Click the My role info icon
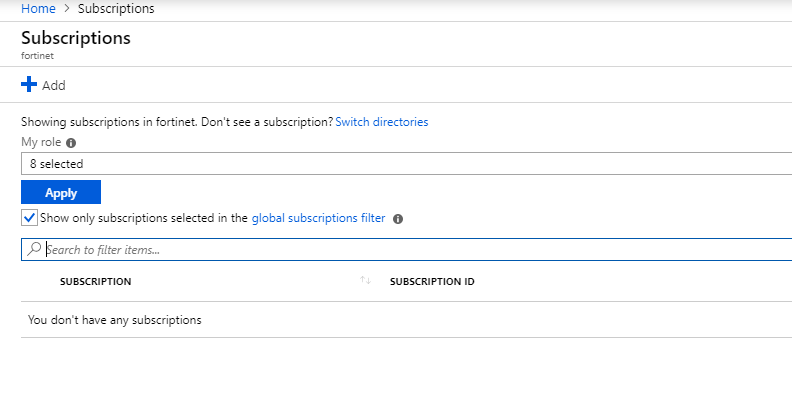This screenshot has width=792, height=400. pyautogui.click(x=70, y=143)
